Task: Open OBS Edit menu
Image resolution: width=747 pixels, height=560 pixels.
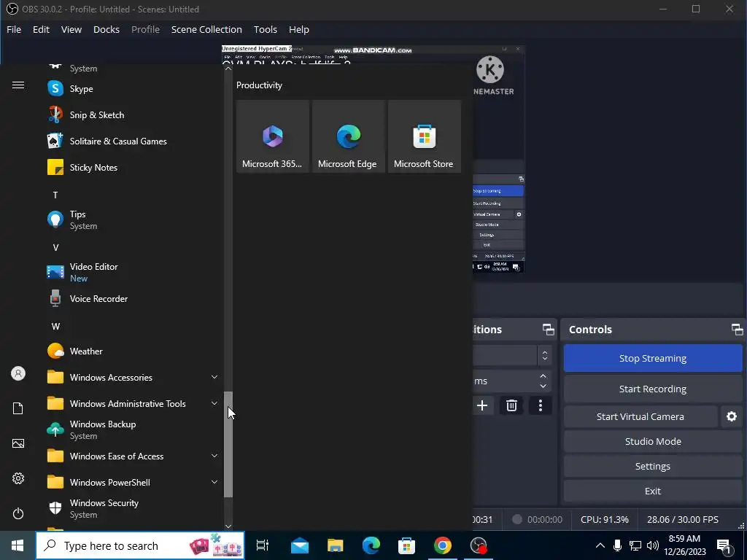Action: [x=41, y=29]
